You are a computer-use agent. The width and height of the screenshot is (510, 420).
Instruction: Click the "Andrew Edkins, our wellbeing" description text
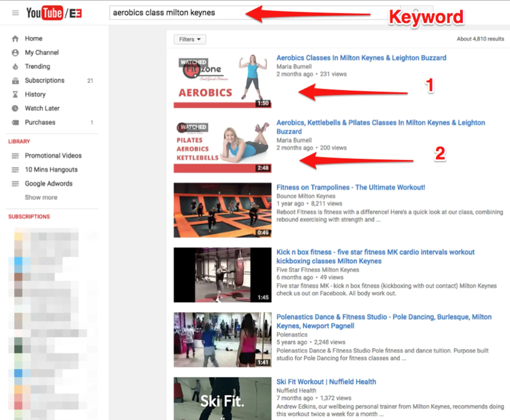point(390,410)
